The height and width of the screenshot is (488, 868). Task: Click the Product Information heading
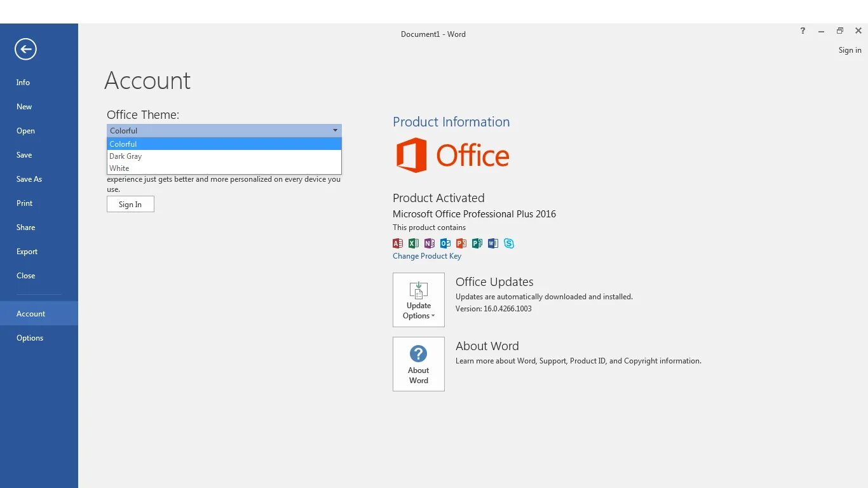tap(451, 122)
